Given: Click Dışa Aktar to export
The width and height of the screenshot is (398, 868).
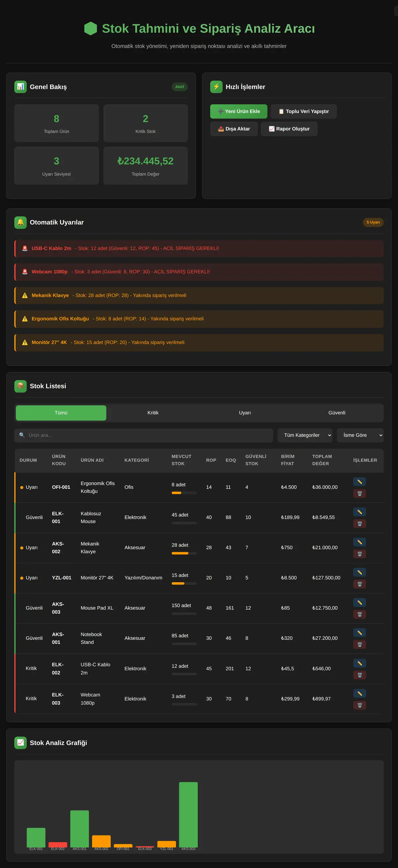Looking at the screenshot, I should tap(234, 129).
